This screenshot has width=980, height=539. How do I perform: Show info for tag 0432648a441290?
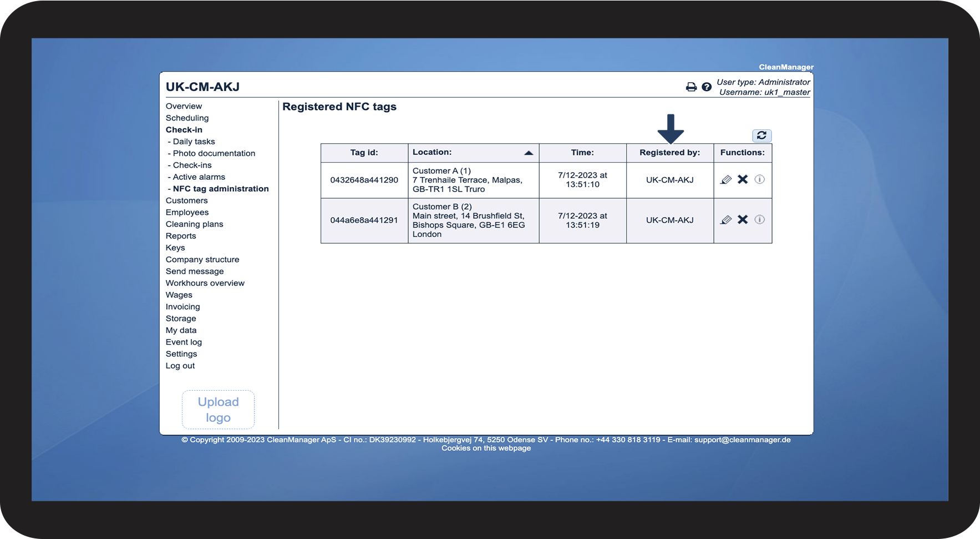[x=760, y=179]
